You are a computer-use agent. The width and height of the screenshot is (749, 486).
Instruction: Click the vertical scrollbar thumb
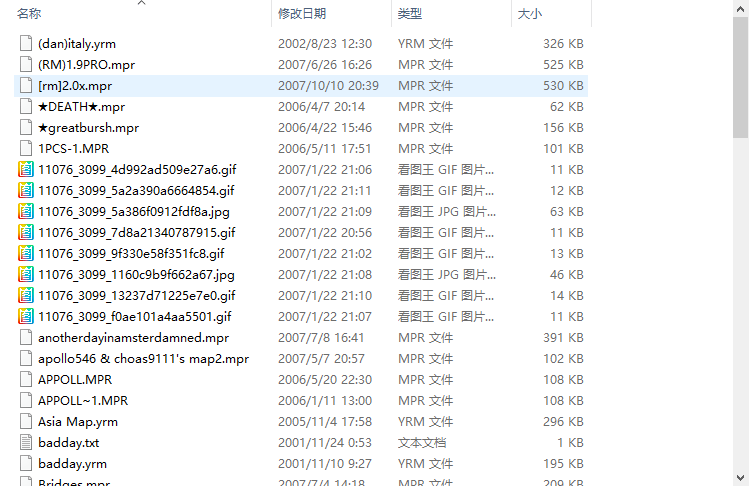[740, 78]
